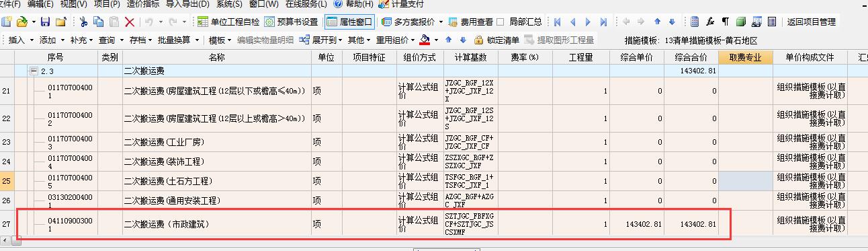Click the save floppy disk icon
Viewport: 868px width, 251px height.
click(x=45, y=22)
